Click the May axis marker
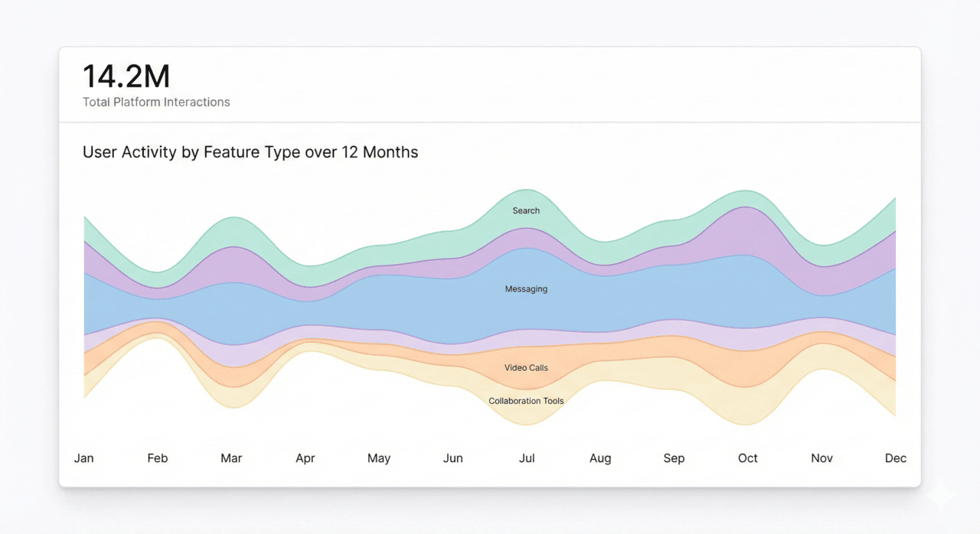The image size is (980, 534). coord(378,457)
